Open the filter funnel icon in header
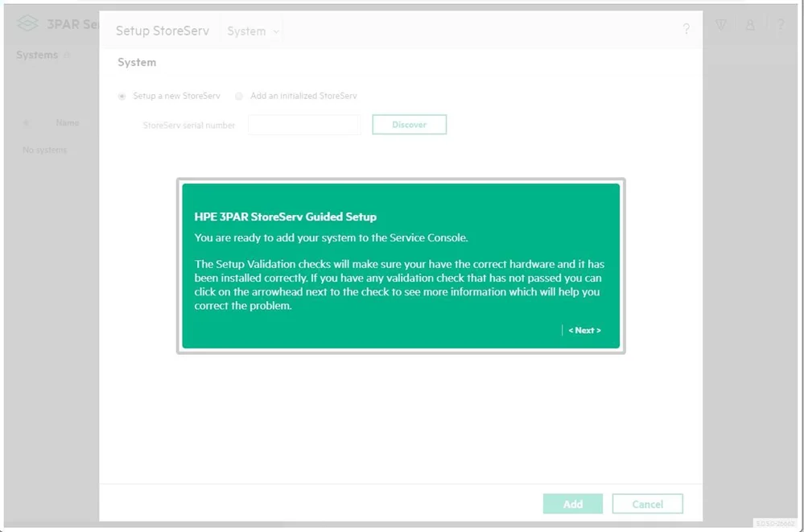The image size is (804, 532). point(721,25)
